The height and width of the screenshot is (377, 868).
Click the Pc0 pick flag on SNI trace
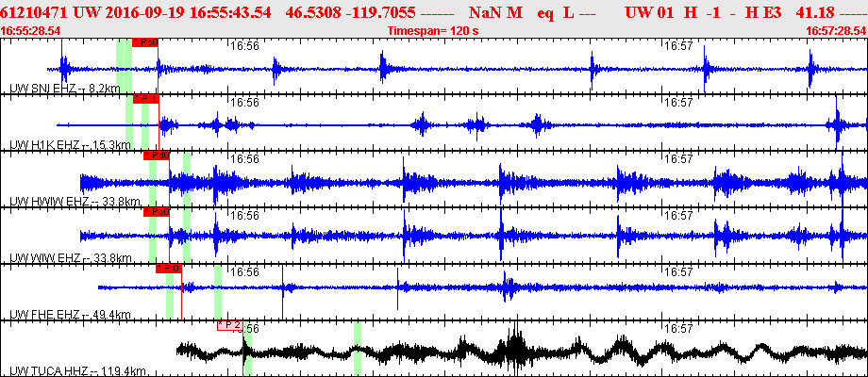[x=145, y=42]
